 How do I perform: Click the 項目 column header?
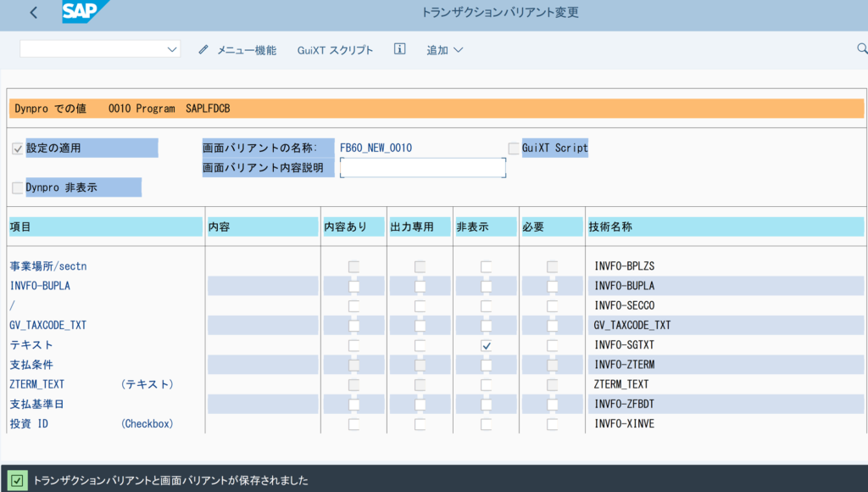tap(106, 226)
